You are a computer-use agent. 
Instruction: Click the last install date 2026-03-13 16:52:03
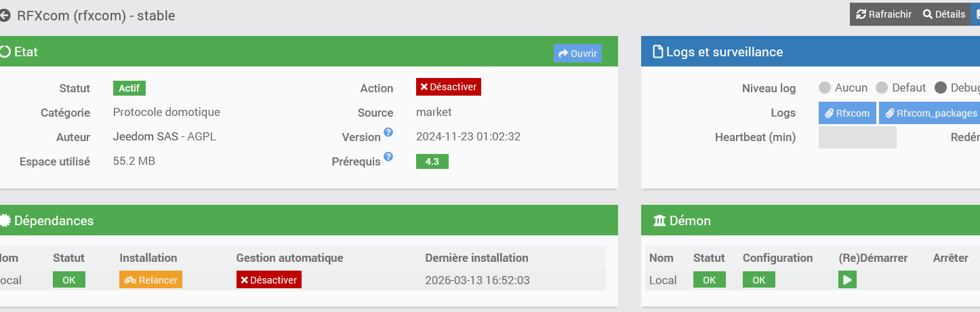[477, 280]
